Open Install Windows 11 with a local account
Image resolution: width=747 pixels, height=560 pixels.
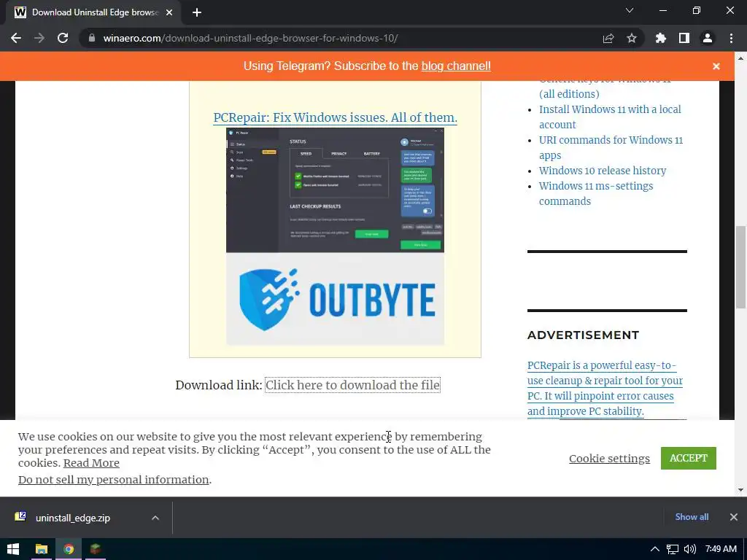[x=610, y=117]
